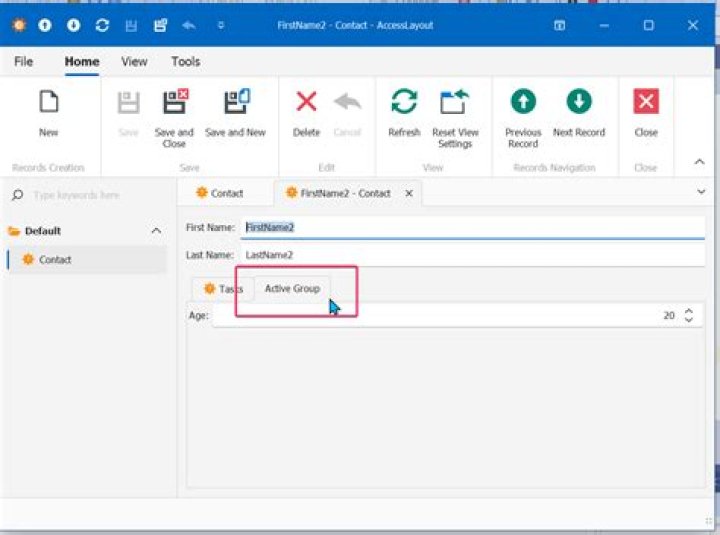Screen dimensions: 720x535
Task: Increase Age with spinner up arrow
Action: pyautogui.click(x=689, y=311)
